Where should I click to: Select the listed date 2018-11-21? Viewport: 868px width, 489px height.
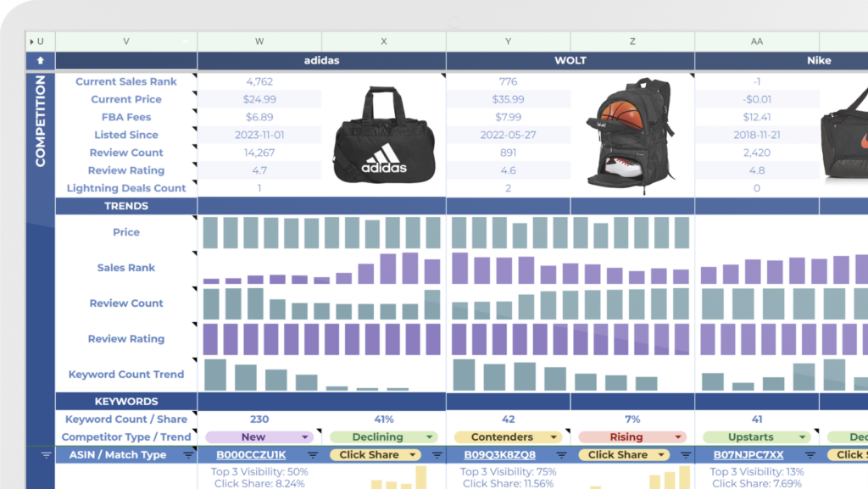coord(756,135)
